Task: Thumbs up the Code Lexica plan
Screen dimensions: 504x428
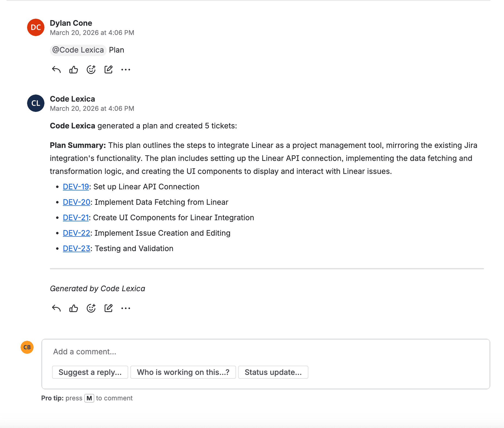Action: pos(73,308)
